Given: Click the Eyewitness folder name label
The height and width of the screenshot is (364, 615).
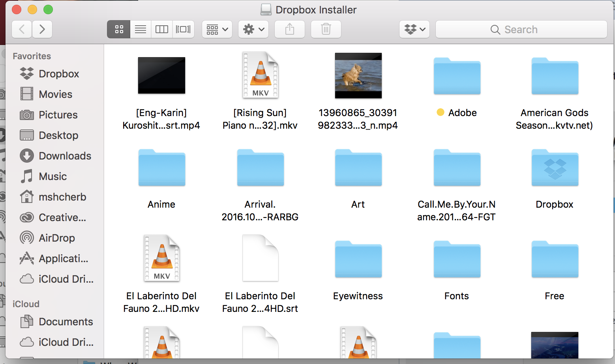Looking at the screenshot, I should tap(358, 296).
